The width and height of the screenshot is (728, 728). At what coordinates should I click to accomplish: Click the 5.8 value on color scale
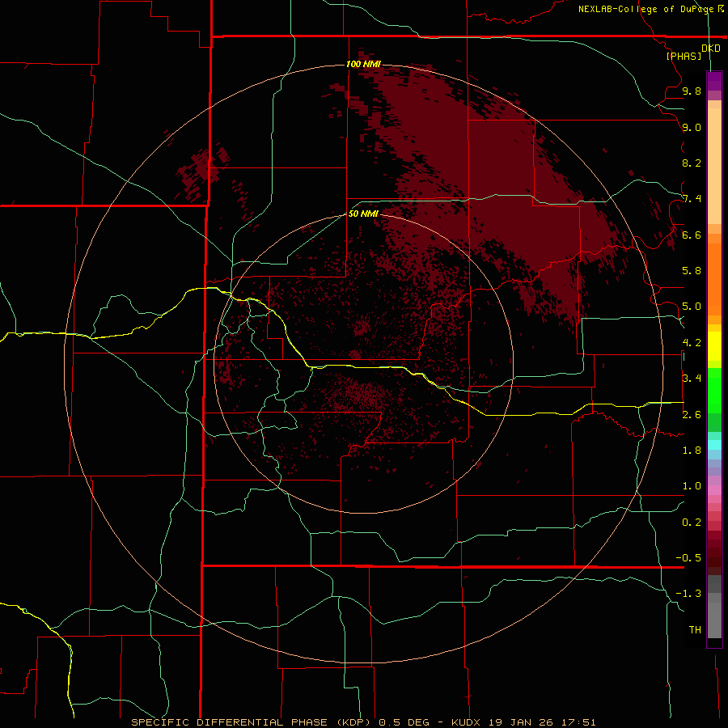(x=692, y=271)
